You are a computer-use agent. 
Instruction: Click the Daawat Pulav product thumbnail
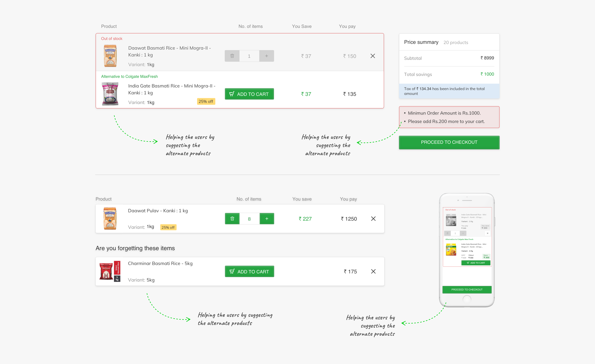pos(110,219)
